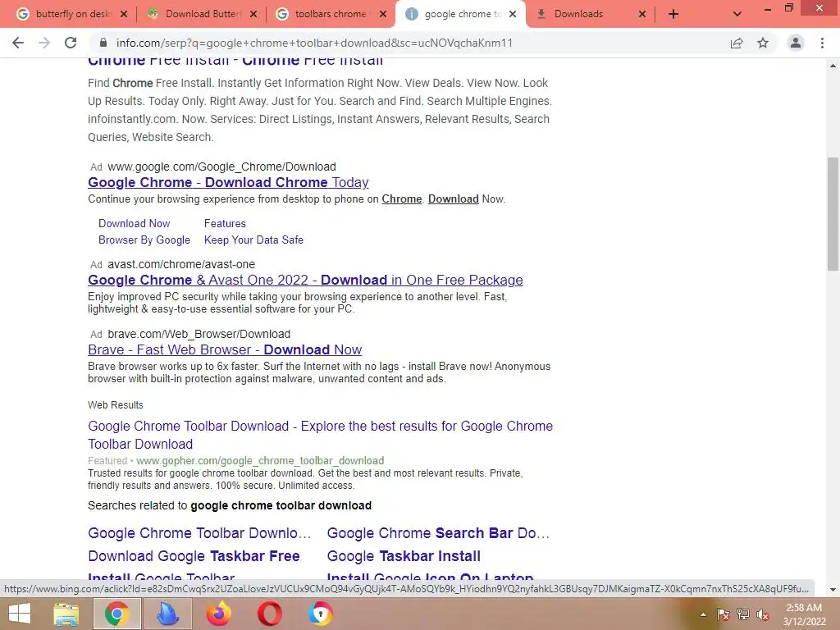This screenshot has height=630, width=840.
Task: Click scrollbar up arrow
Action: 833,66
